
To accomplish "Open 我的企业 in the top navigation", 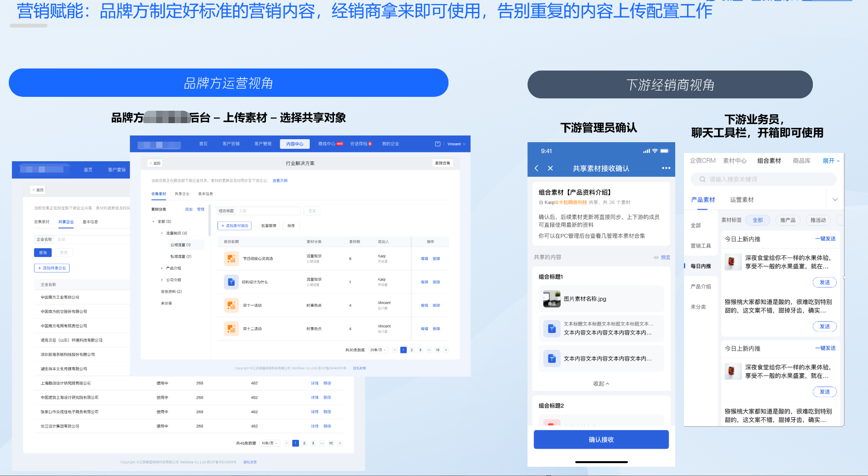I will pos(390,144).
